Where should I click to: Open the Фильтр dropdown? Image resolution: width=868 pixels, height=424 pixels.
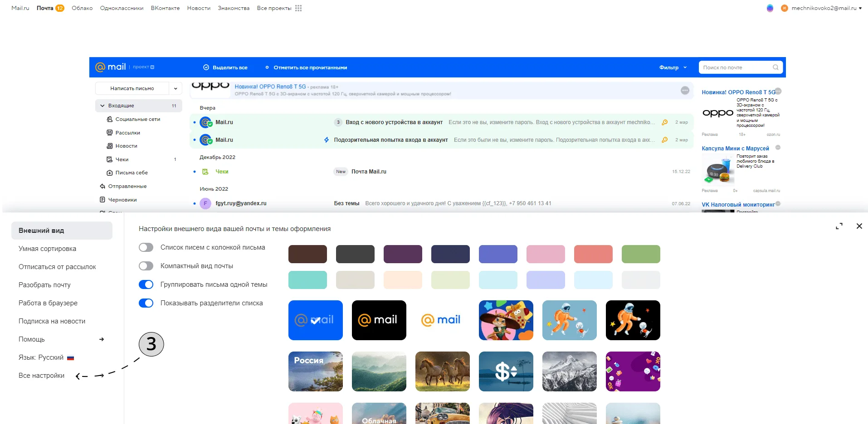pos(673,67)
